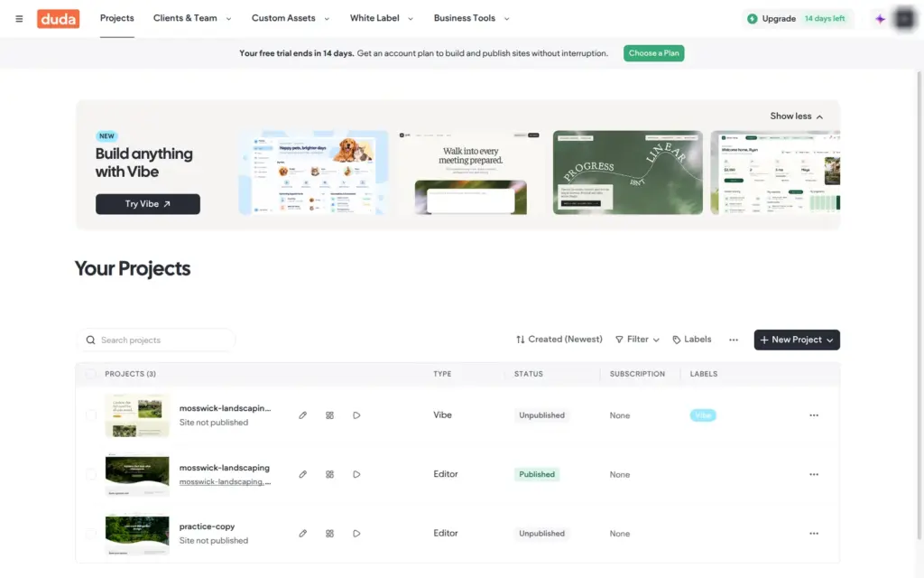Expand Business Tools menu

(x=471, y=18)
